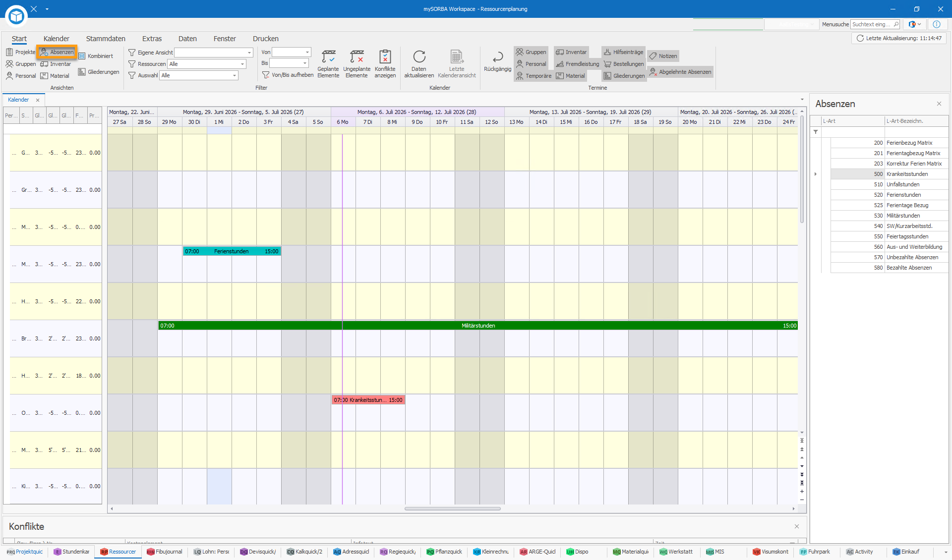Open Dispo in bottom taskbar

pos(578,552)
